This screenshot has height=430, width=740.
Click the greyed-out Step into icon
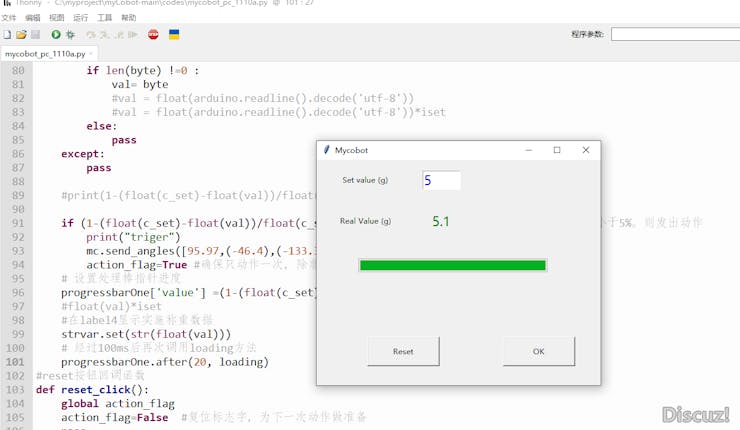point(104,34)
